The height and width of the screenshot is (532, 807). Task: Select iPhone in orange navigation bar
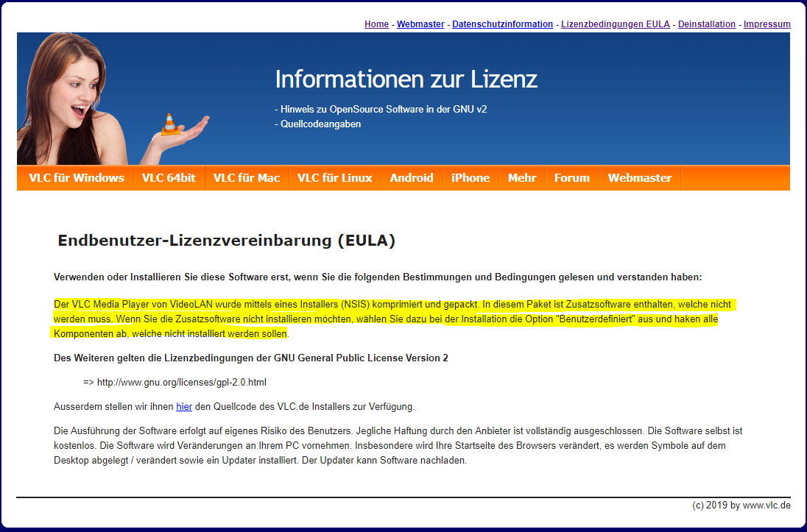tap(471, 178)
